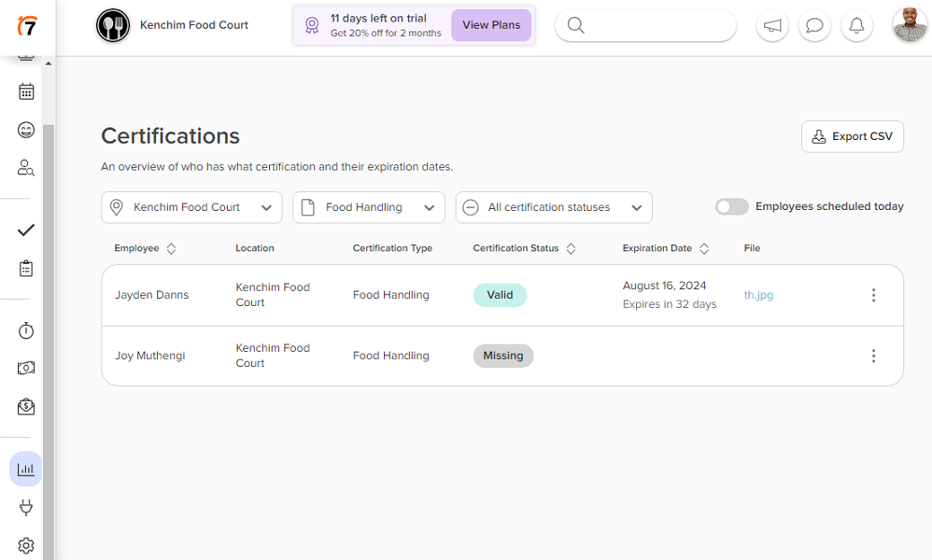This screenshot has width=932, height=560.
Task: Click the Kenchim Food Court fork-and-spoon logo
Action: pyautogui.click(x=113, y=25)
